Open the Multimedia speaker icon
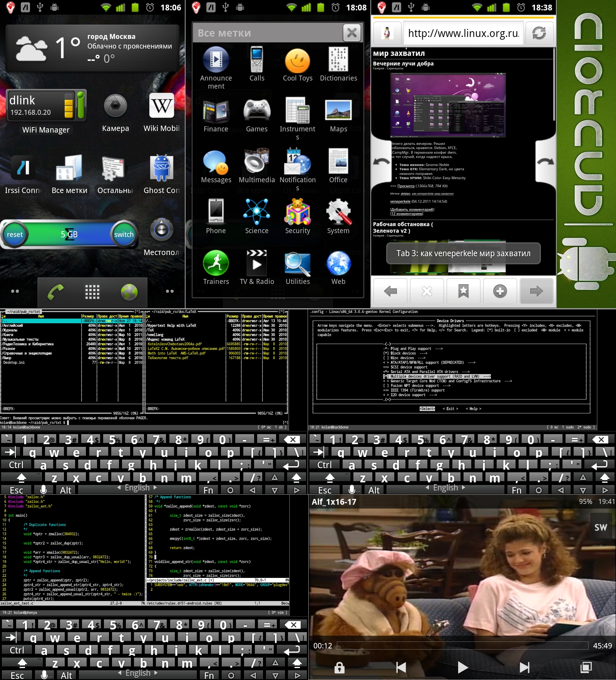The height and width of the screenshot is (680, 616). click(257, 161)
